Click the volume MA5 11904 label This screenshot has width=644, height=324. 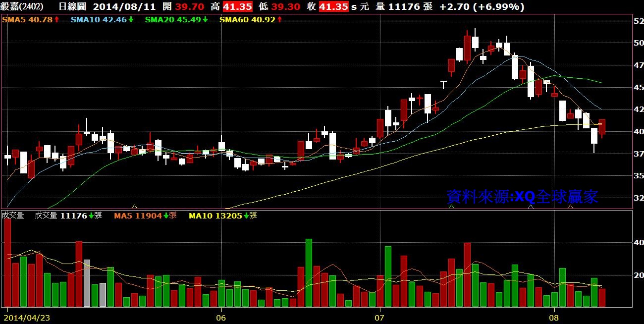pos(145,216)
